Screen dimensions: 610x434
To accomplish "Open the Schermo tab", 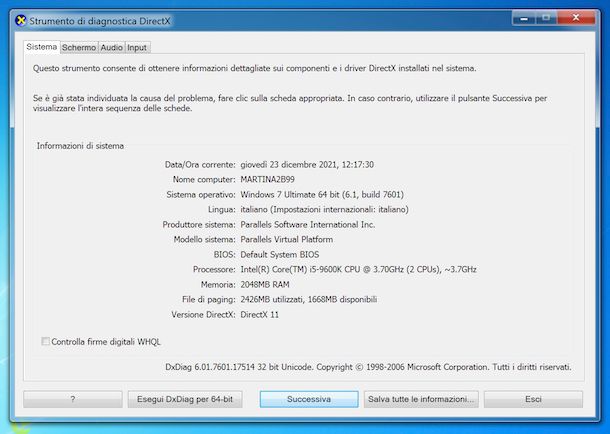I will click(x=79, y=47).
